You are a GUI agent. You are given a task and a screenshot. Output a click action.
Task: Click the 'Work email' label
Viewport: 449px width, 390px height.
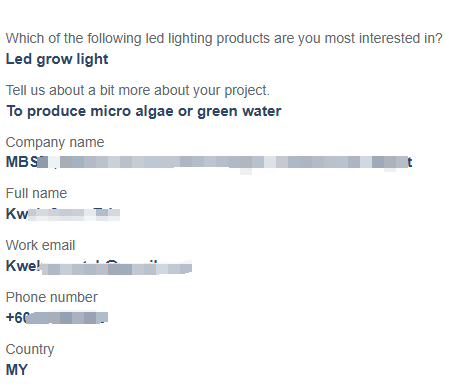pos(40,245)
